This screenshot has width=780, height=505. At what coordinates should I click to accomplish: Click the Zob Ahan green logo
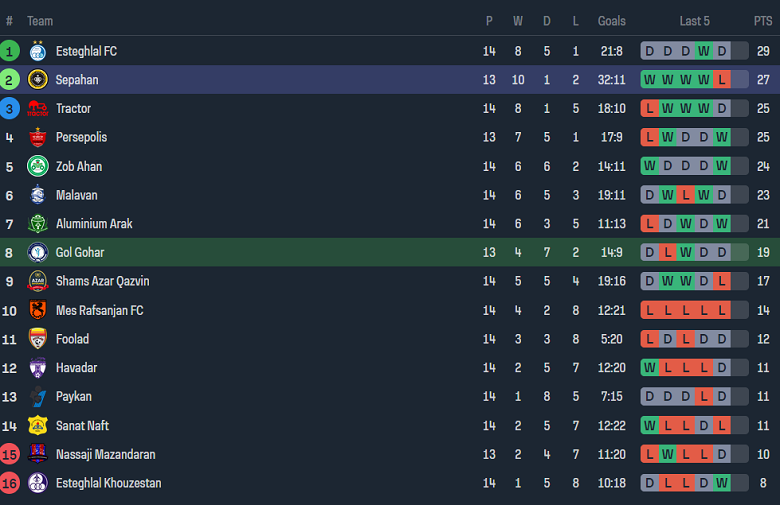pyautogui.click(x=38, y=167)
